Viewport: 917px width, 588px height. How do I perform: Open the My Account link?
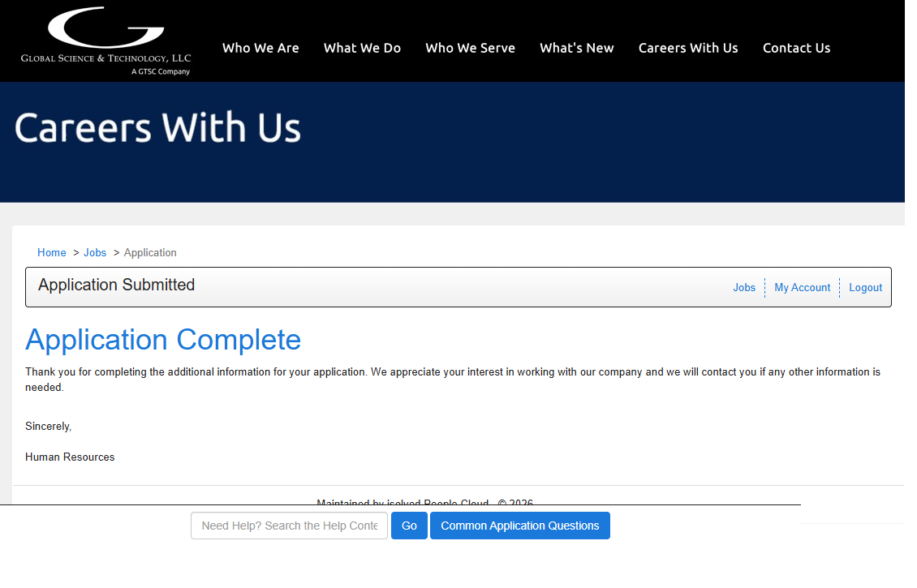pyautogui.click(x=802, y=287)
